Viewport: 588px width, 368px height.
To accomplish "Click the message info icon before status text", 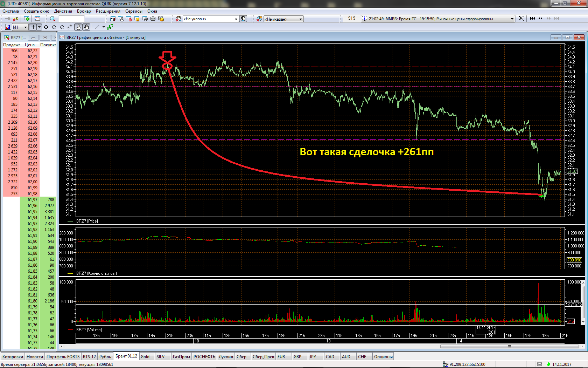I will 364,18.
